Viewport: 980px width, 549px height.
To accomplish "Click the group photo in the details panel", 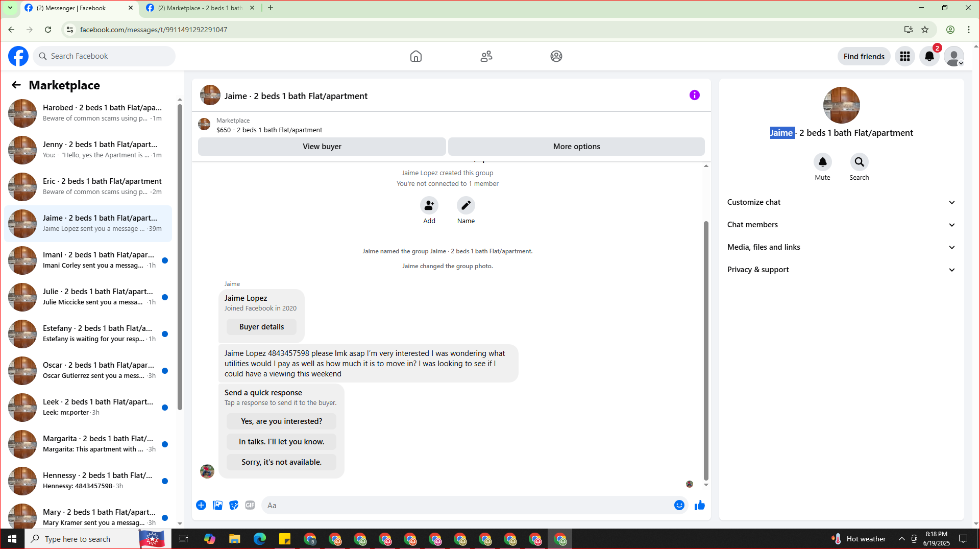I will [x=842, y=105].
